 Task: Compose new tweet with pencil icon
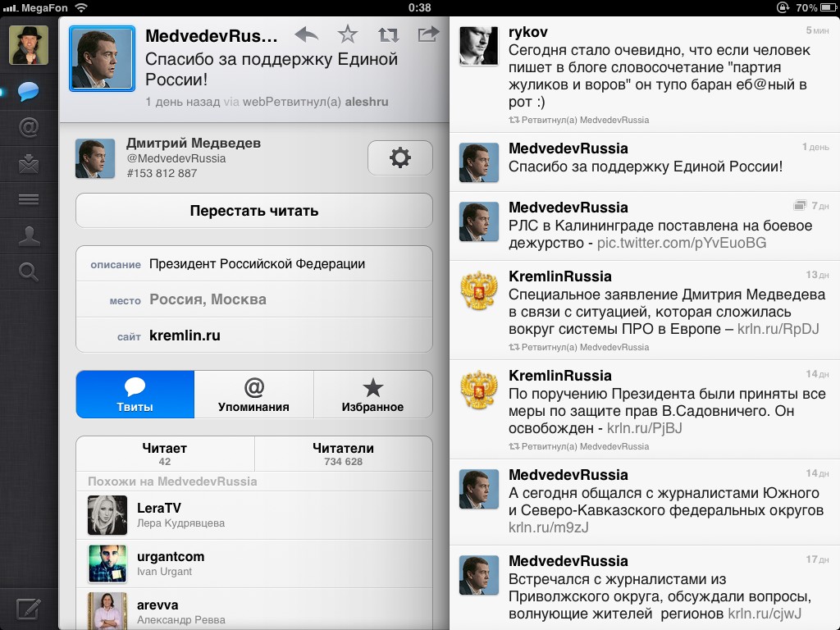(29, 609)
